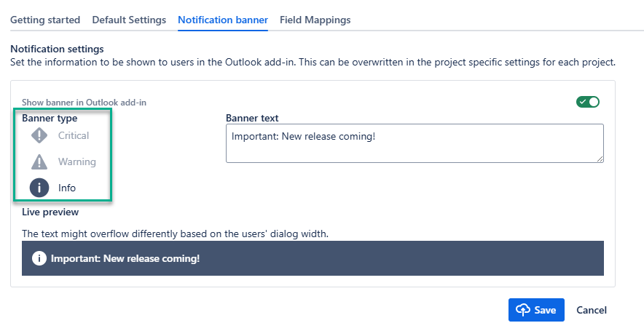Click the info icon in the live preview banner
This screenshot has height=331, width=644.
39,258
